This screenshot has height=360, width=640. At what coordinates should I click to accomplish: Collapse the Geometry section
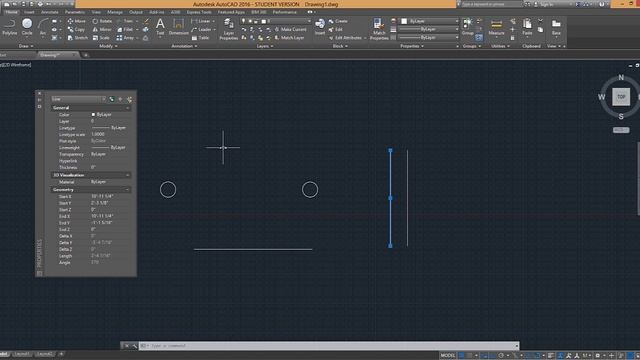(x=127, y=190)
